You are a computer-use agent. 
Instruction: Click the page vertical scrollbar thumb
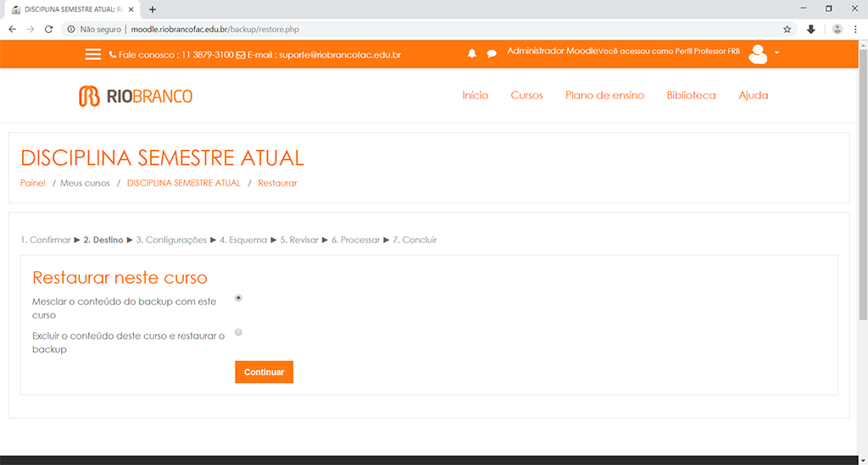coord(863,185)
